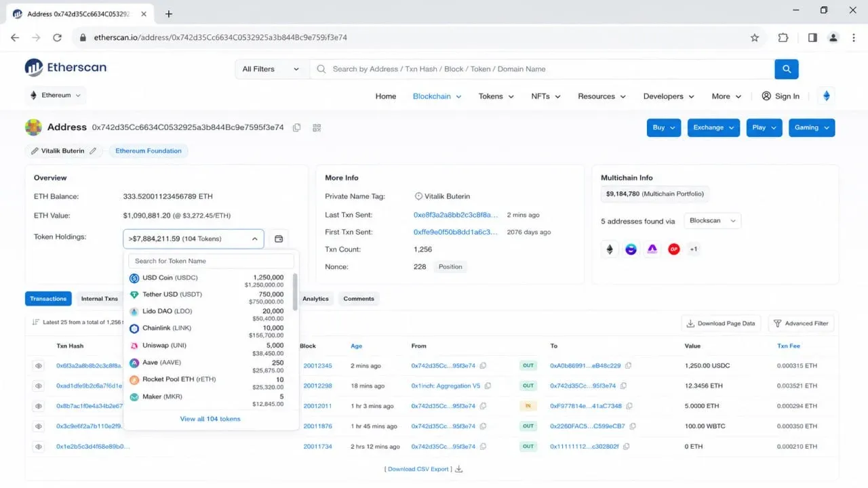
Task: Open the address QR code icon
Action: [317, 127]
